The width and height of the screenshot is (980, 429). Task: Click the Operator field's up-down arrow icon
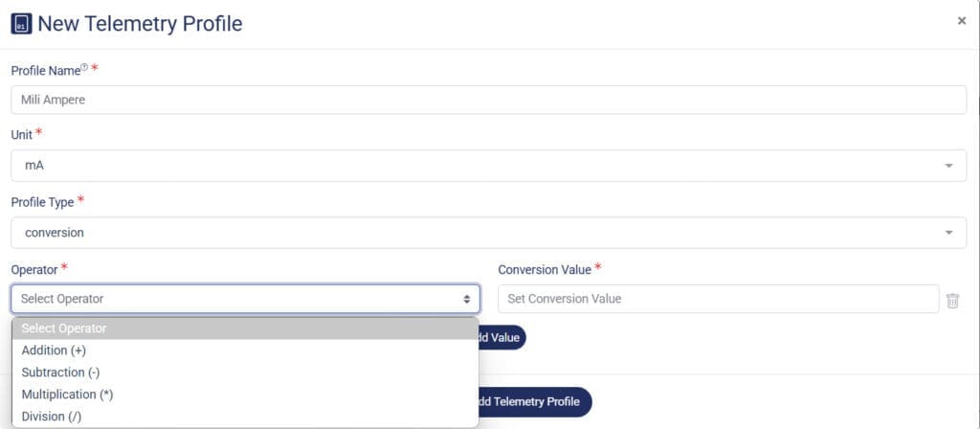pyautogui.click(x=467, y=299)
